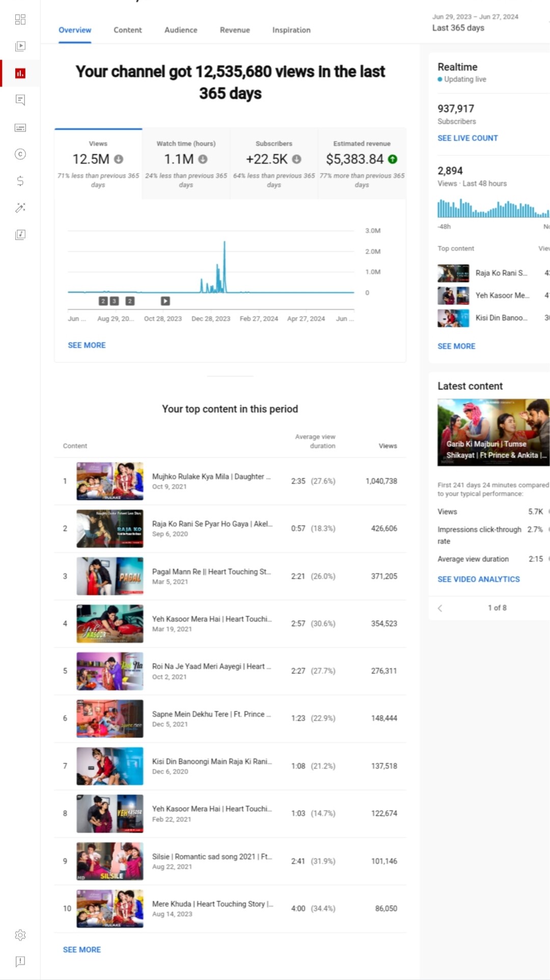Open the Customization wand icon in sidebar

click(20, 208)
